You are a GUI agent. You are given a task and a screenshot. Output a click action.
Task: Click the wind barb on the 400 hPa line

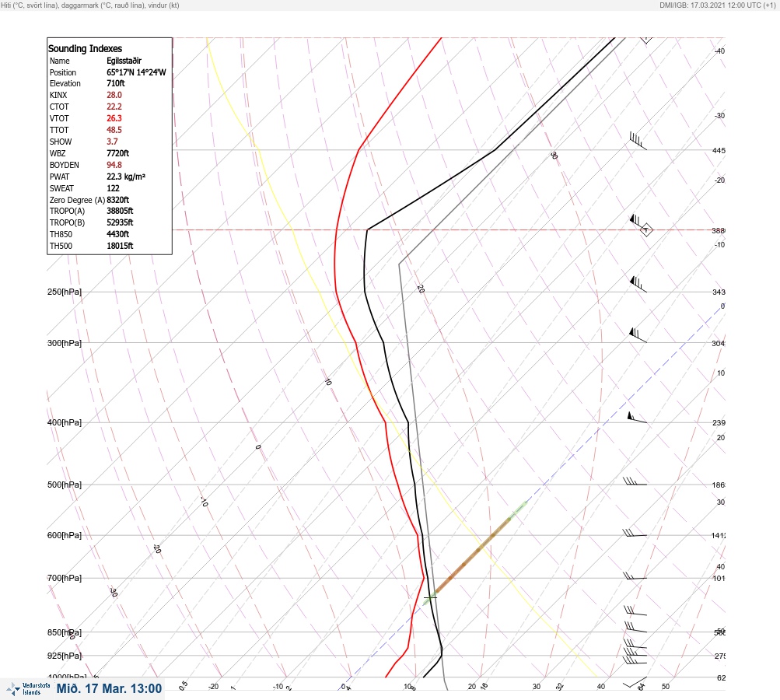(637, 418)
